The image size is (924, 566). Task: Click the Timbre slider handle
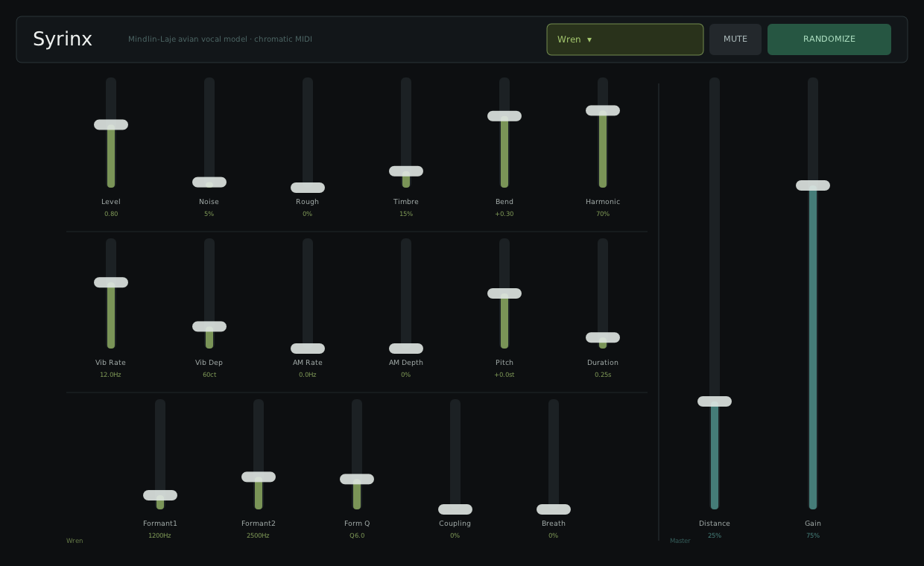406,171
